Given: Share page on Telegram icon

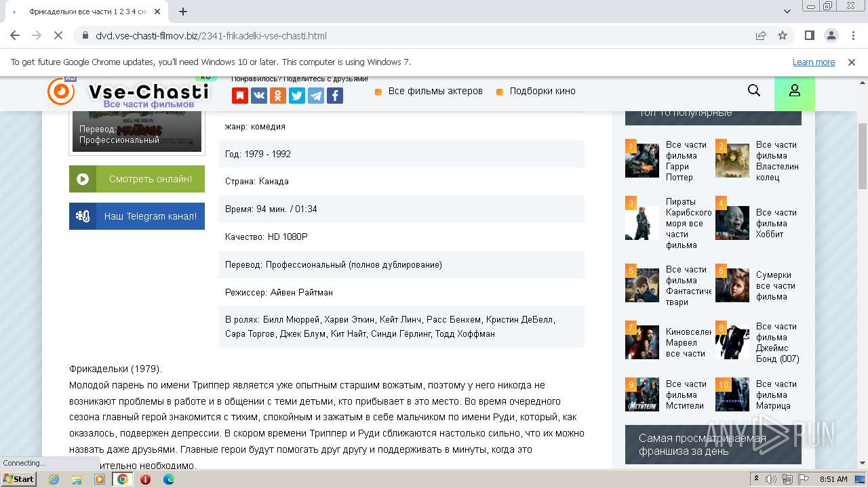Looking at the screenshot, I should pos(316,96).
